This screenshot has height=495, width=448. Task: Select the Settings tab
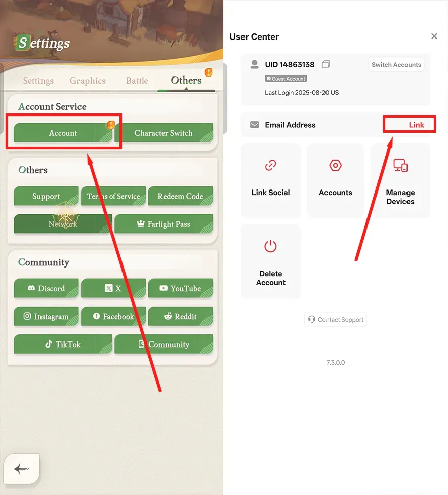pos(38,81)
